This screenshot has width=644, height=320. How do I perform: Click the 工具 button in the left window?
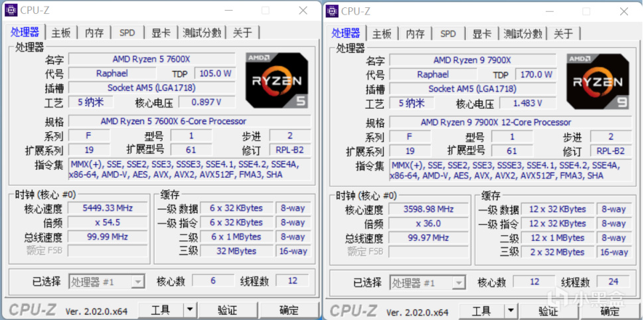point(161,310)
